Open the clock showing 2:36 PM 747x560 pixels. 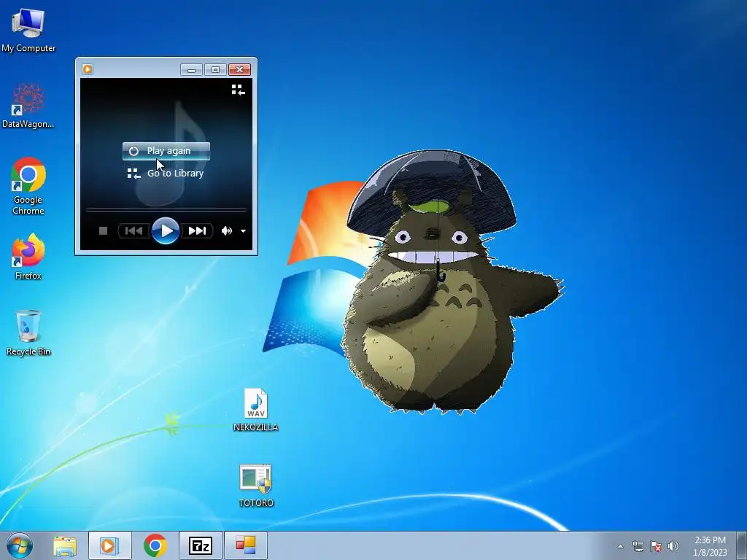tap(710, 546)
